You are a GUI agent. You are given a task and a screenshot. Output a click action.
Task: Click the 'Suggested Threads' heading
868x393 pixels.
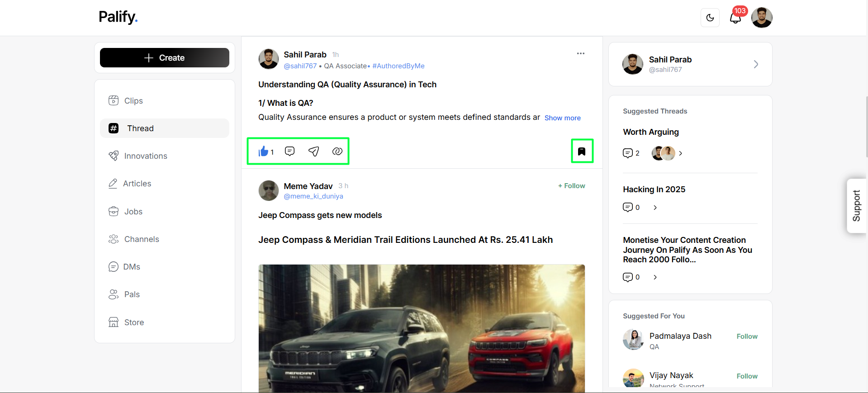tap(655, 111)
